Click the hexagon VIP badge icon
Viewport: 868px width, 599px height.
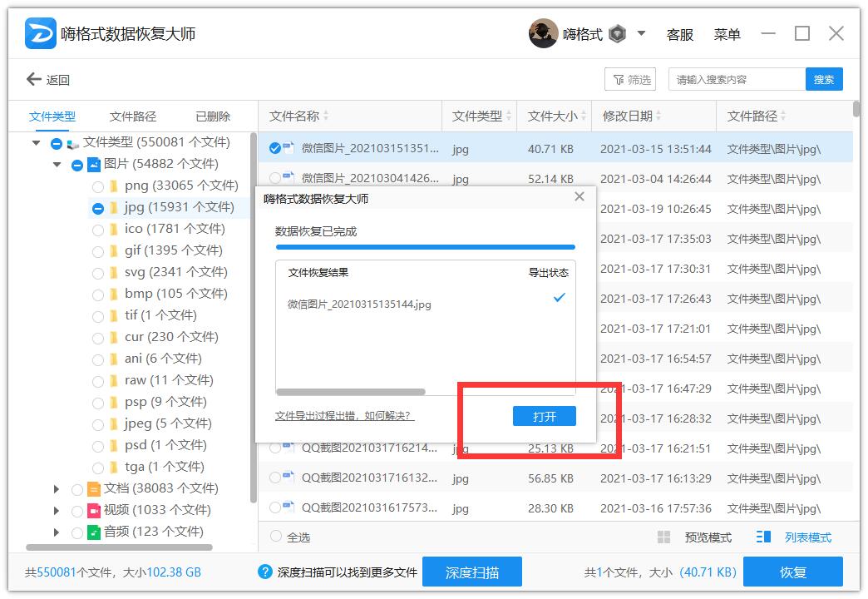617,34
